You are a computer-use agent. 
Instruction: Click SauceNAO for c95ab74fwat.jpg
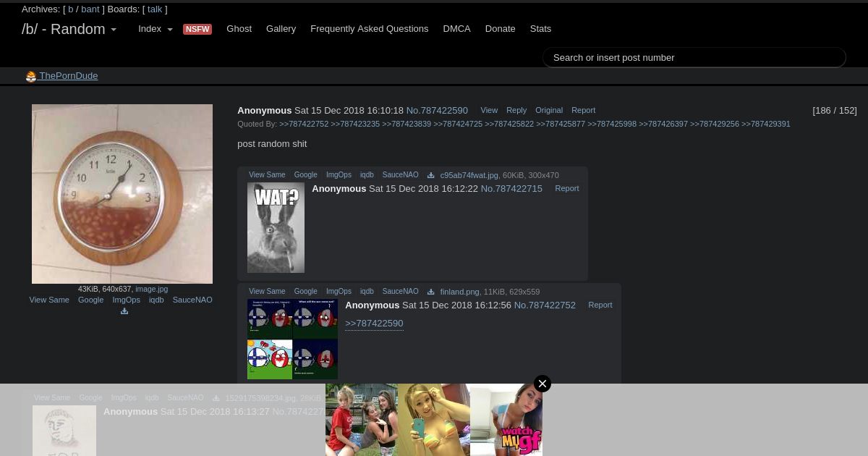pyautogui.click(x=400, y=174)
